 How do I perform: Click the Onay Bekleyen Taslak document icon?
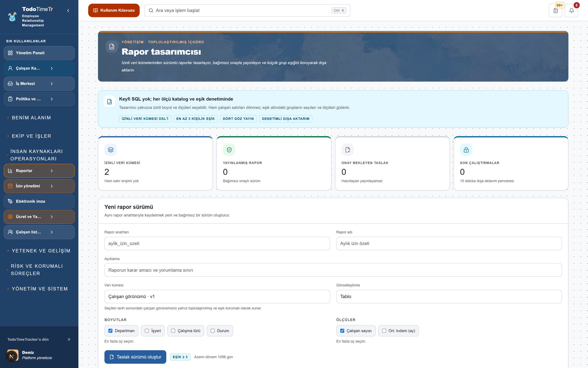click(x=348, y=150)
